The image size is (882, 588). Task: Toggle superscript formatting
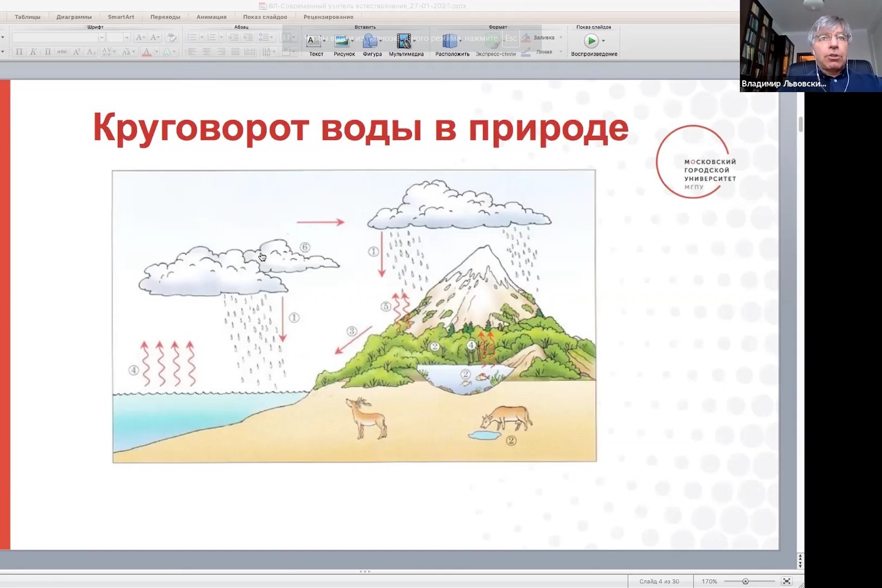pyautogui.click(x=76, y=52)
